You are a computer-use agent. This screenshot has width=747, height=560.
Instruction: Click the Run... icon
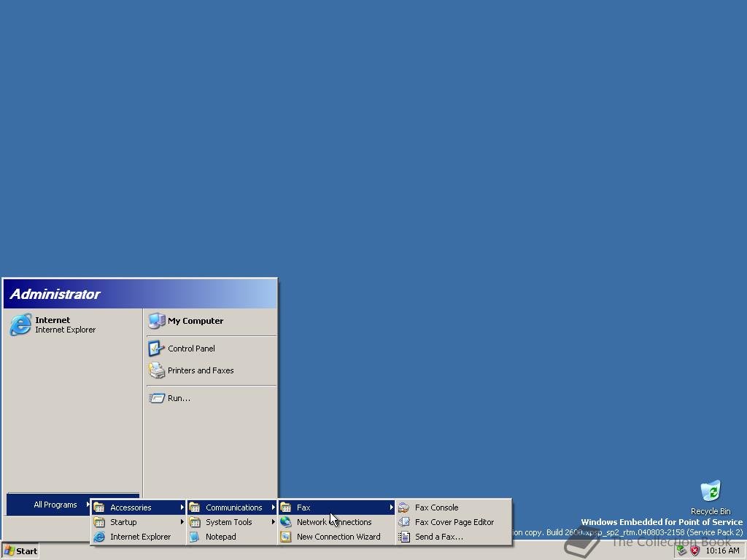(156, 398)
